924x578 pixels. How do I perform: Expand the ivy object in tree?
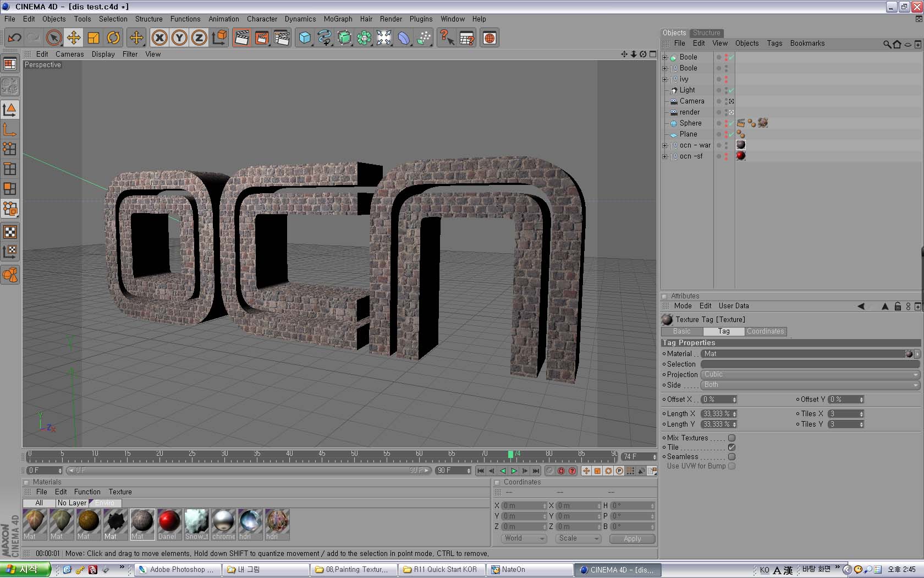[664, 79]
